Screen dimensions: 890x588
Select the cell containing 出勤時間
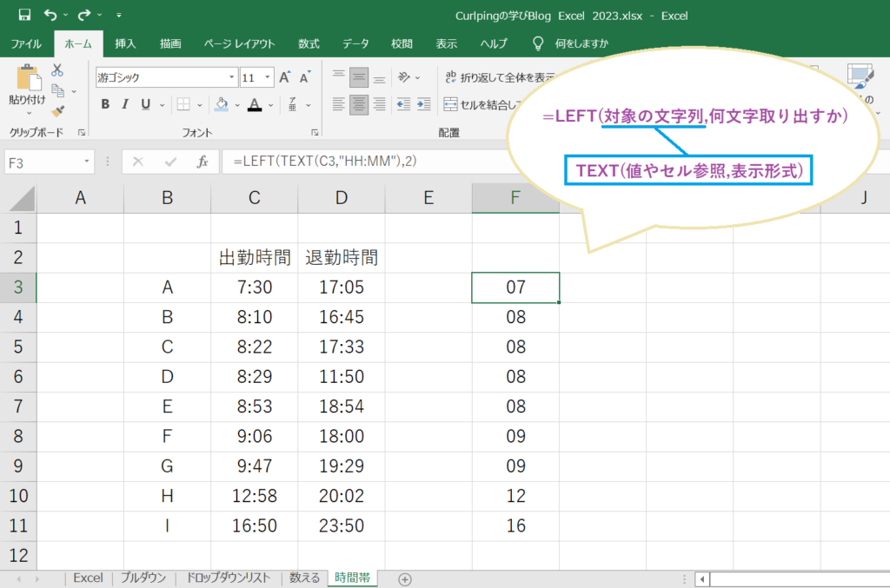pyautogui.click(x=255, y=257)
